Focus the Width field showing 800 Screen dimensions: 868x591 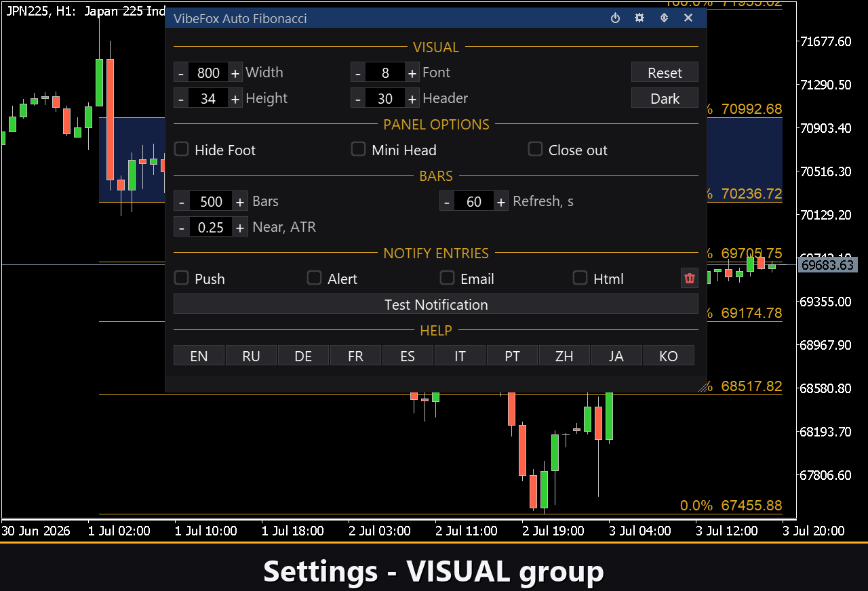pos(208,73)
